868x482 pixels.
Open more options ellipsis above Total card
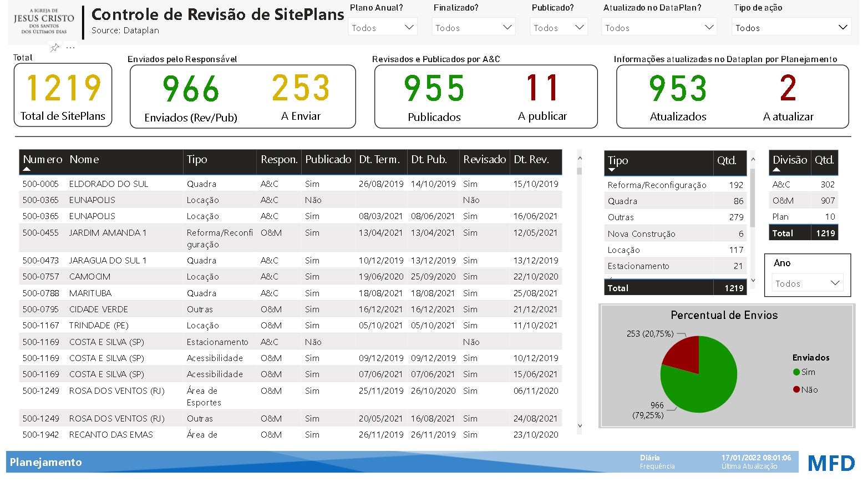pyautogui.click(x=70, y=48)
